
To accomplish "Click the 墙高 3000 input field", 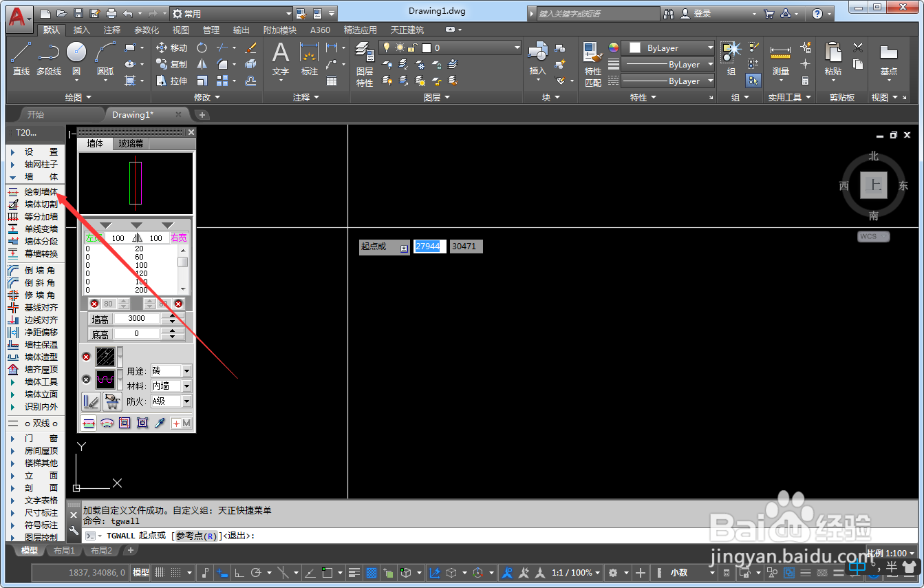I will pos(137,318).
